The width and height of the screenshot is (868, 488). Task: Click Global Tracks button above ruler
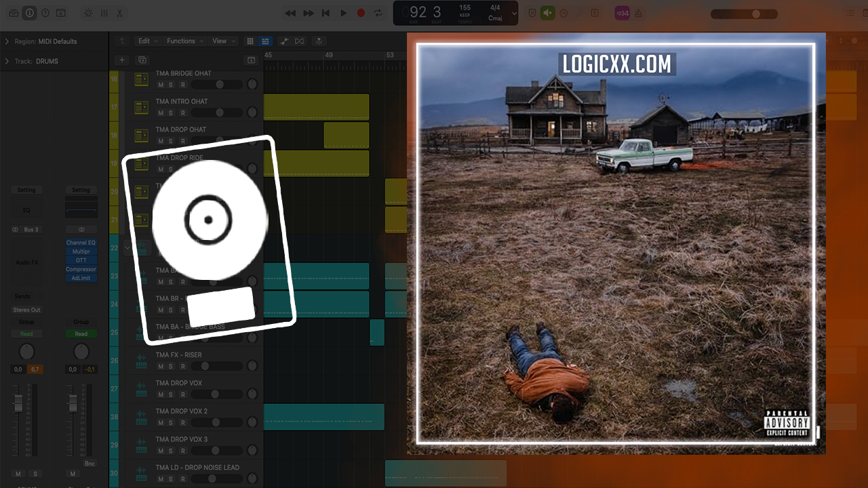click(252, 60)
